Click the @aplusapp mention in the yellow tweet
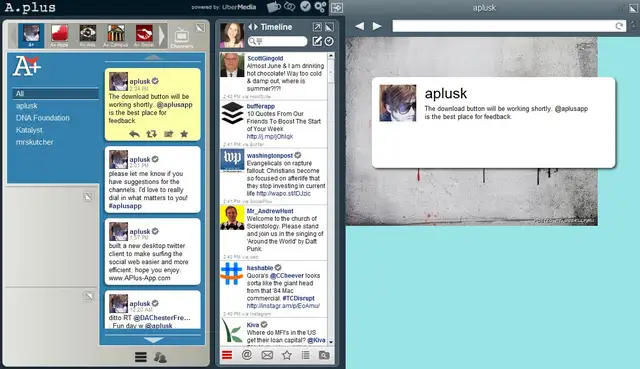 (x=174, y=104)
